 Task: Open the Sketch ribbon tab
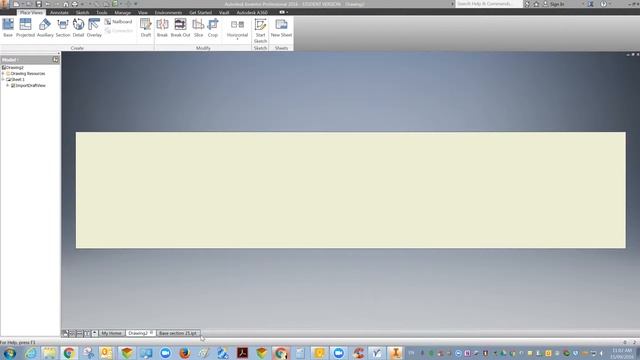coord(82,13)
